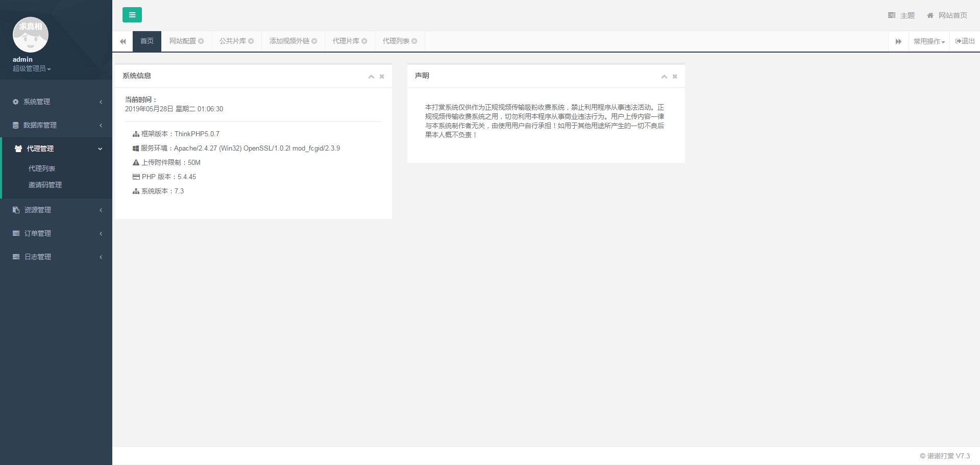Click the green hamburger menu toggle button
This screenshot has height=465, width=980.
coord(132,15)
